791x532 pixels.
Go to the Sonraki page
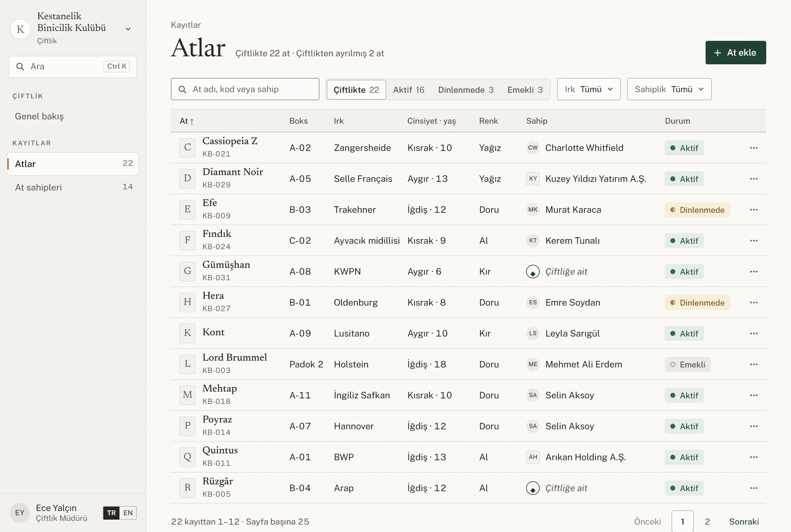coord(743,521)
